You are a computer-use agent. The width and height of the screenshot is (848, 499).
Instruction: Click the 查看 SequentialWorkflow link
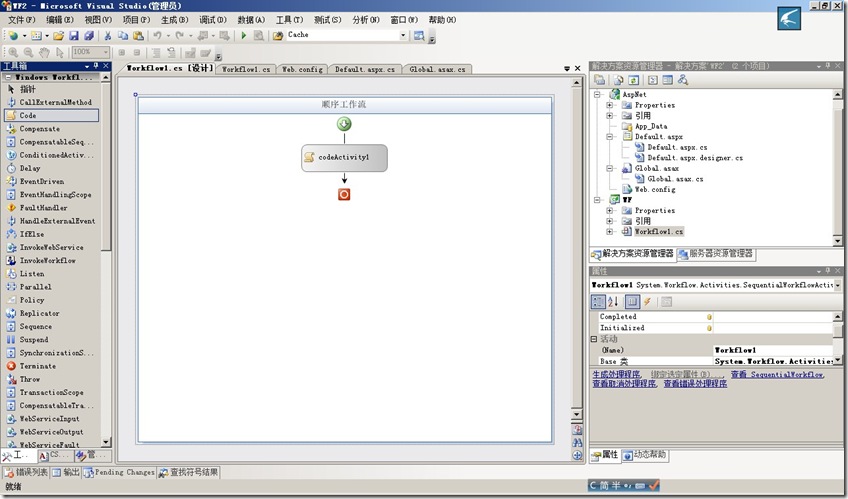coord(777,374)
